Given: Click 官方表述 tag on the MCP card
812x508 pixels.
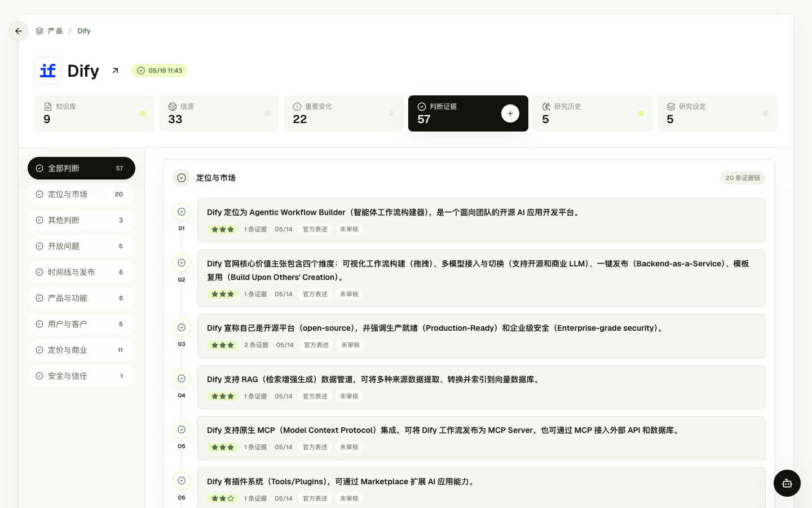Looking at the screenshot, I should coord(315,447).
